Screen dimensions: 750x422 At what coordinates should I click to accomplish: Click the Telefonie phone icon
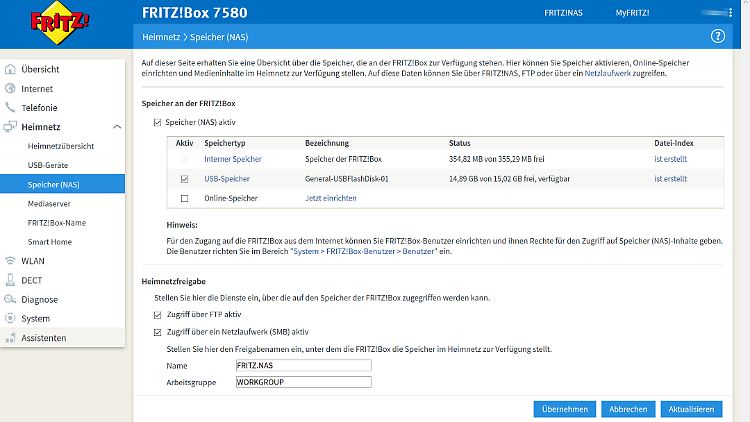(x=11, y=107)
